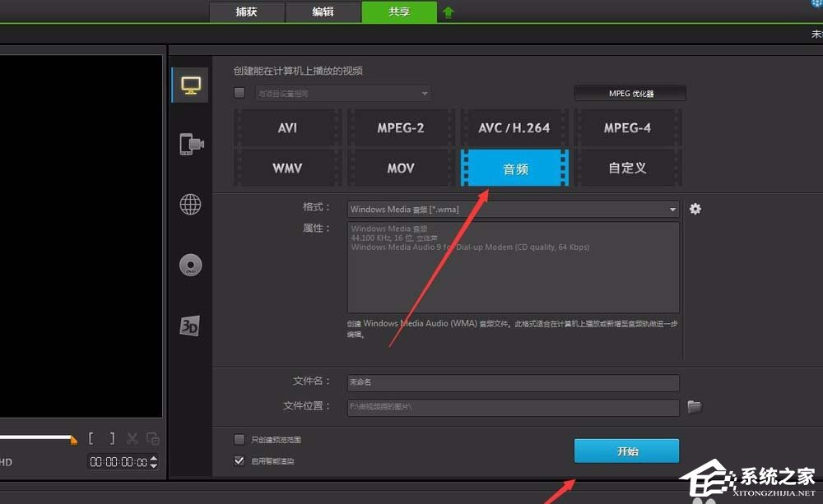The image size is (823, 504).
Task: Open the MPEG 优化器 optimizer
Action: (x=630, y=94)
